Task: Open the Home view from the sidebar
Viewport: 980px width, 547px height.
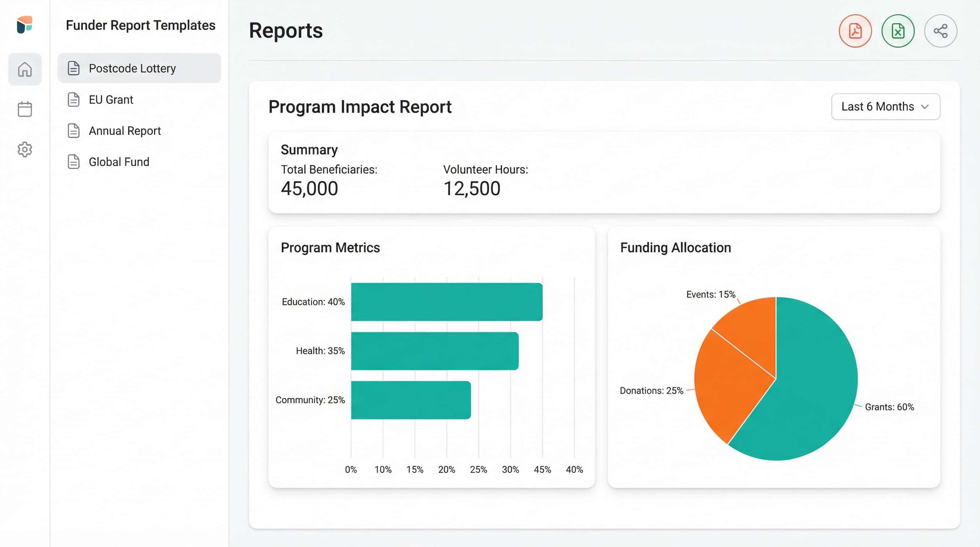Action: (25, 69)
